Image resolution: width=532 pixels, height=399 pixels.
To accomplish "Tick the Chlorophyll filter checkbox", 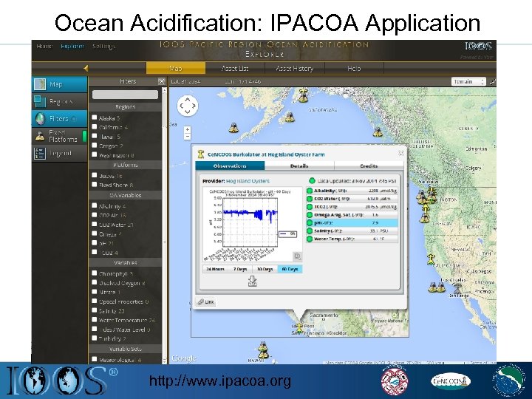I will [x=95, y=273].
